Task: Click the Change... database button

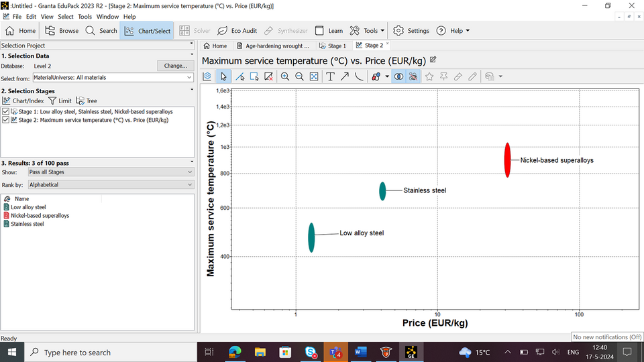Action: [x=176, y=66]
